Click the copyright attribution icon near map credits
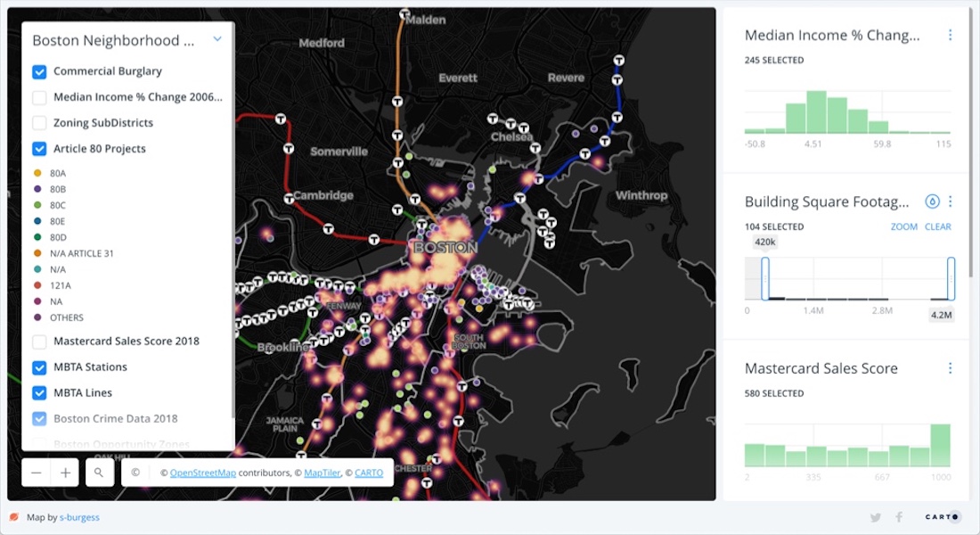The height and width of the screenshot is (535, 980). [135, 472]
